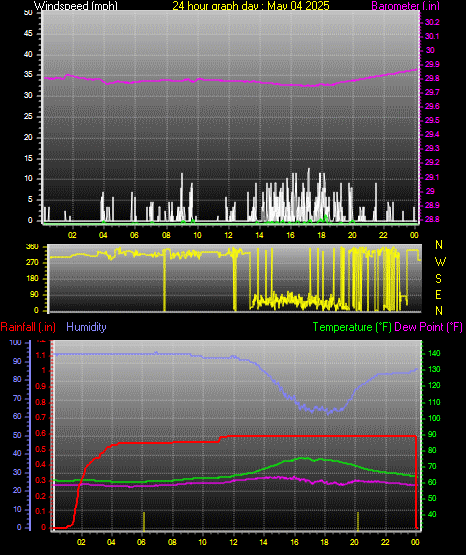Click the 5 mark on the windspeed axis
The width and height of the screenshot is (466, 555).
click(x=30, y=199)
